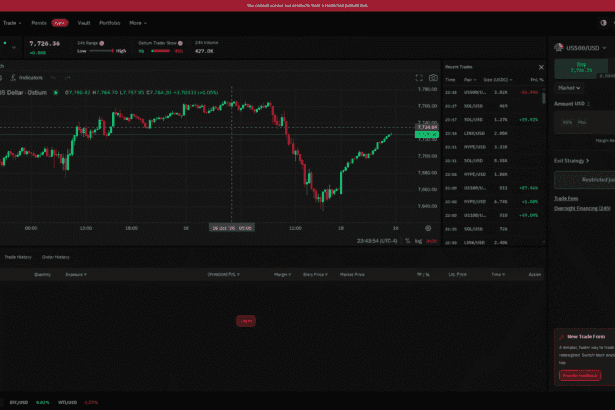
Task: Choose the Max amount preset
Action: (x=582, y=122)
